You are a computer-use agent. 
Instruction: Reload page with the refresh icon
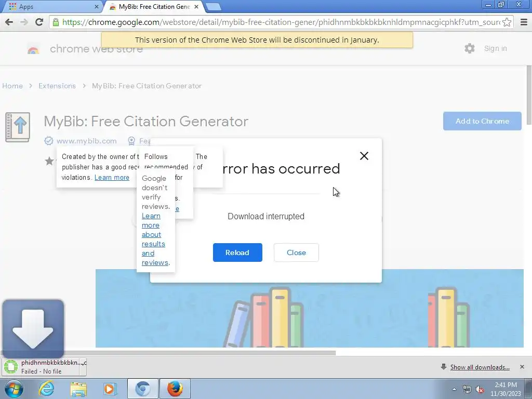39,22
